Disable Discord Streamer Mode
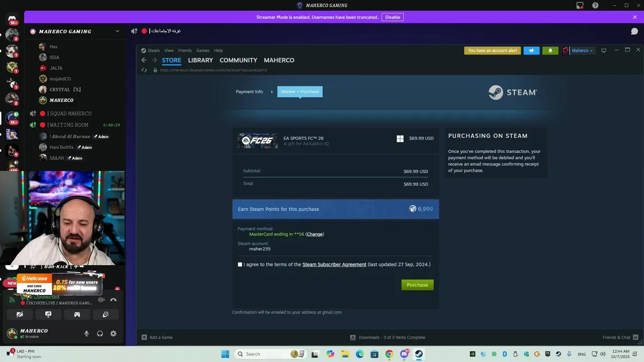 392,17
